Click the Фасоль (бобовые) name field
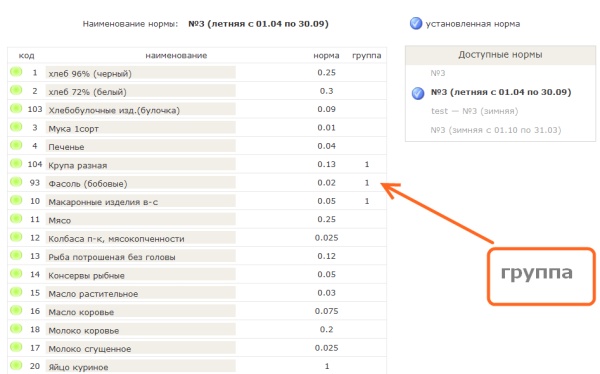 tap(140, 183)
